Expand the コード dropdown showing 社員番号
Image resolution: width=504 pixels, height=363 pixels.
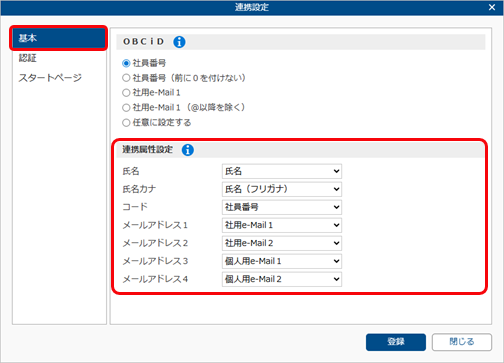point(282,207)
